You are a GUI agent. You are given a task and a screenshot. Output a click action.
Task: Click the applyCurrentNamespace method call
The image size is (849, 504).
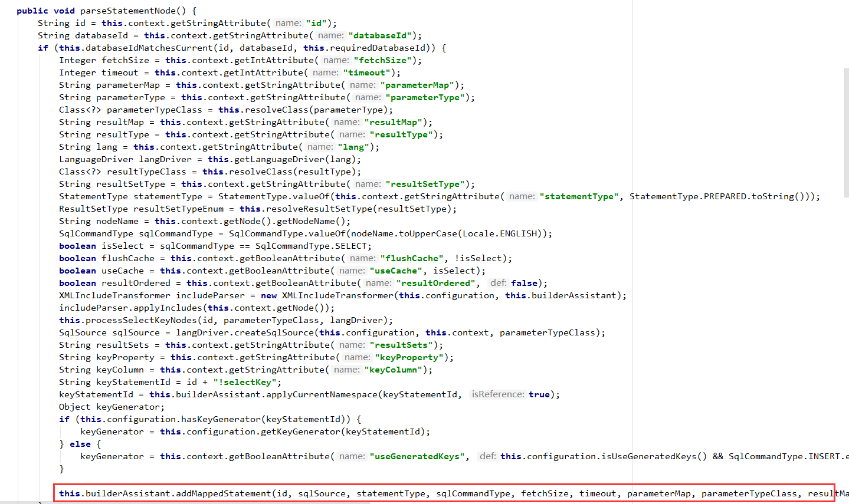click(319, 394)
